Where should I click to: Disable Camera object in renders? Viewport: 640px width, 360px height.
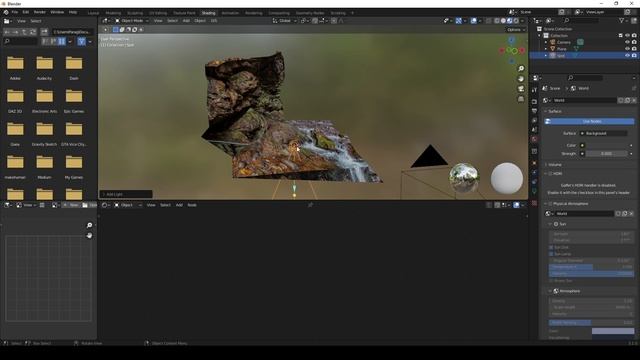coord(634,42)
